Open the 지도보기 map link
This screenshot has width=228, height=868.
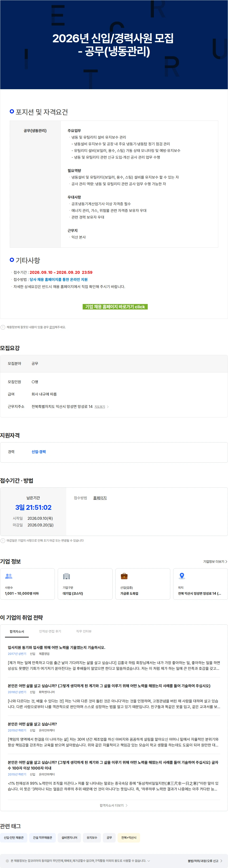100,407
